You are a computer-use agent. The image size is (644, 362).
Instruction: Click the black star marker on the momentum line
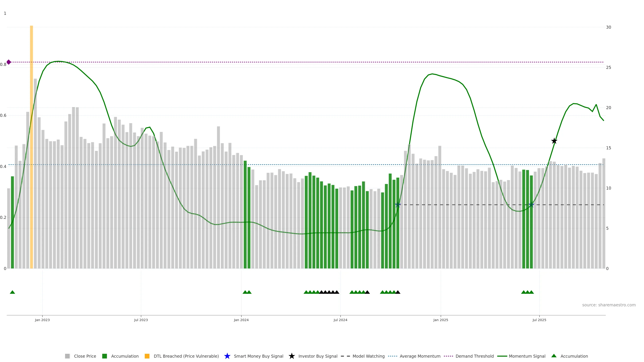[554, 141]
